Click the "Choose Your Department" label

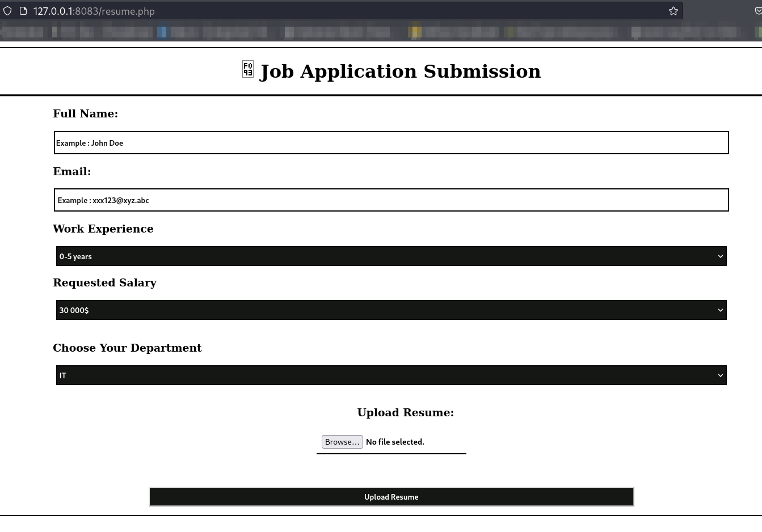point(128,348)
